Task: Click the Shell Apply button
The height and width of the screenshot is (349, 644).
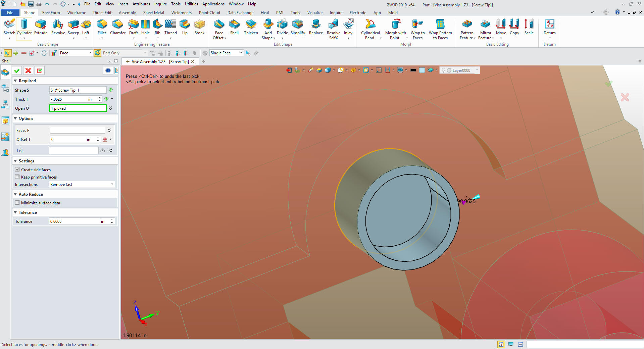Action: (x=40, y=70)
